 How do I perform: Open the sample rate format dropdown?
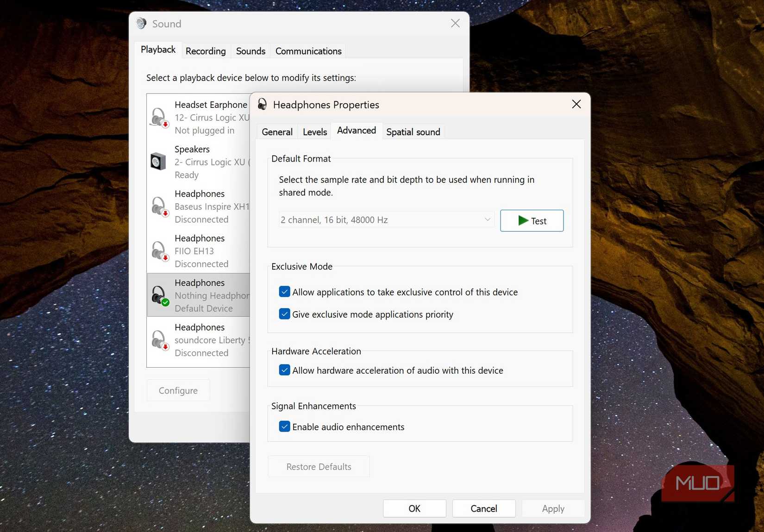coord(386,219)
